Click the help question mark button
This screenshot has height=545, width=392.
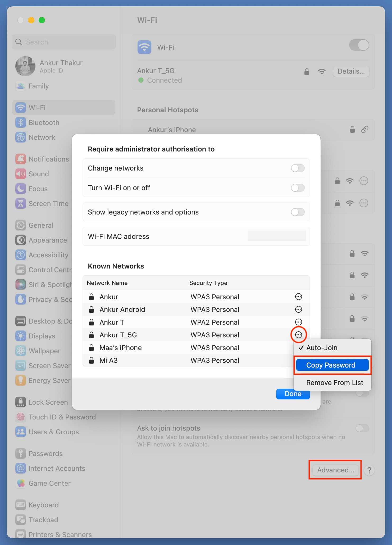[x=369, y=470]
